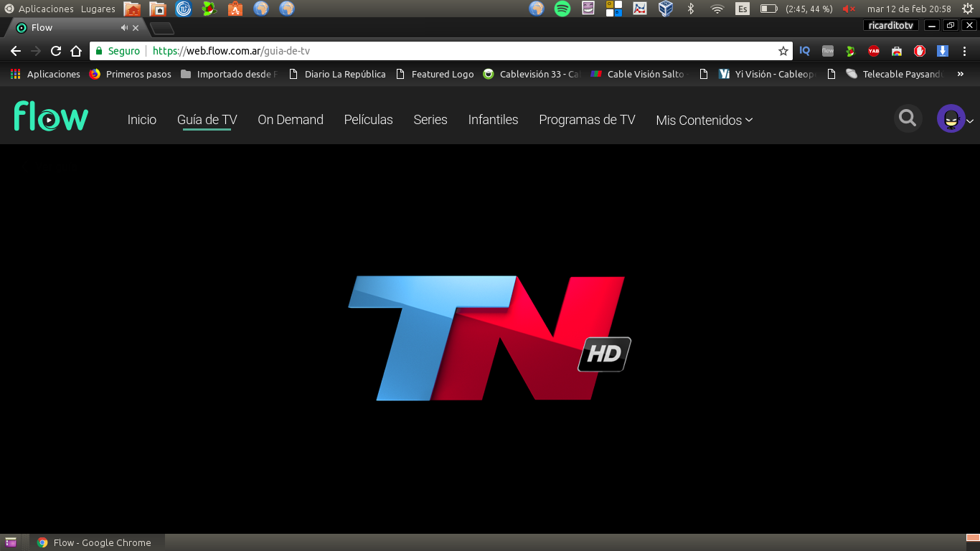This screenshot has height=551, width=980.
Task: Select the Guía de TV tab
Action: (x=207, y=120)
